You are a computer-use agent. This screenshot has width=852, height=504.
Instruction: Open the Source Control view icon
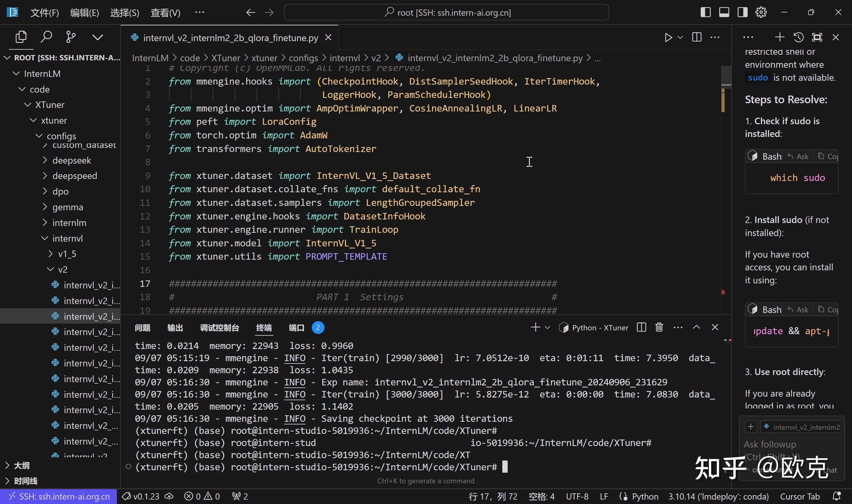coord(71,37)
